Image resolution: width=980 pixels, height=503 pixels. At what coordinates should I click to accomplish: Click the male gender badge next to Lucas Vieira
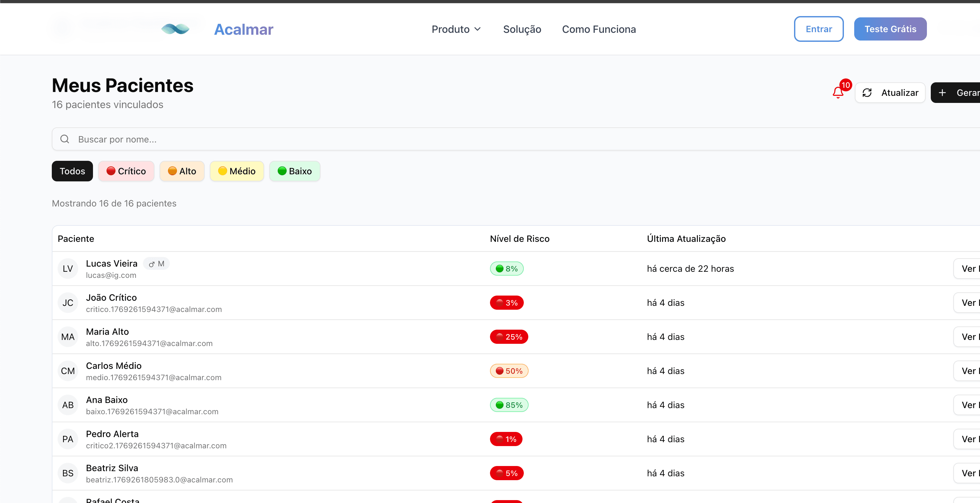pyautogui.click(x=156, y=263)
